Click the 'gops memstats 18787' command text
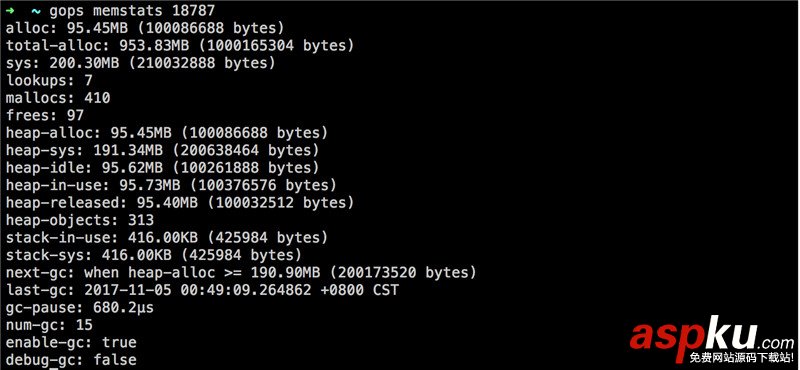Image resolution: width=800 pixels, height=370 pixels. click(132, 11)
